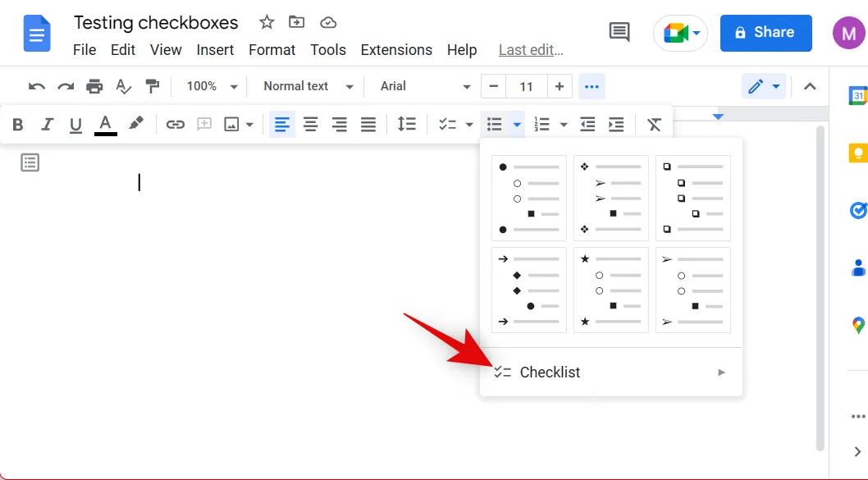Open the Help menu

point(462,50)
